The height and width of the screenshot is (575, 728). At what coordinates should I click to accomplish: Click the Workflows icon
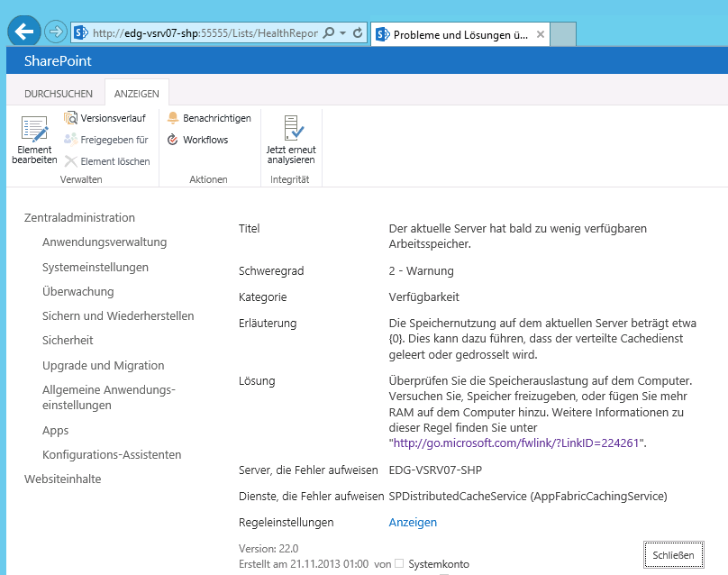[x=173, y=140]
